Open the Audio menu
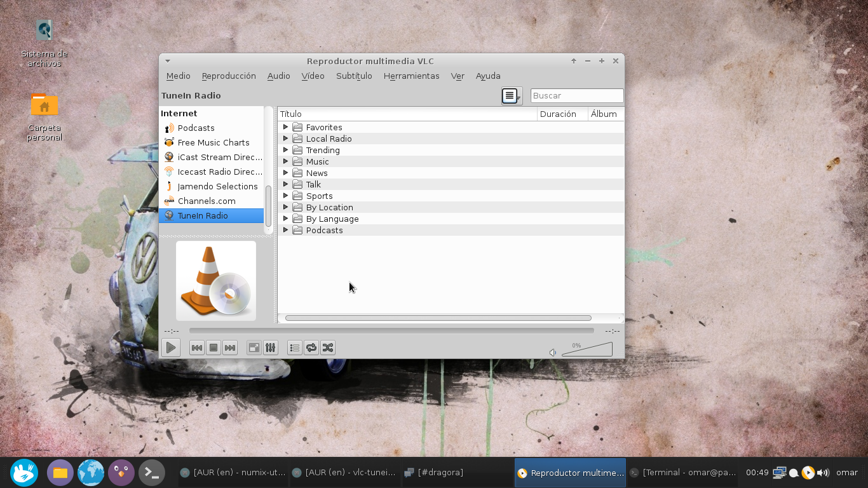Image resolution: width=868 pixels, height=488 pixels. [278, 76]
